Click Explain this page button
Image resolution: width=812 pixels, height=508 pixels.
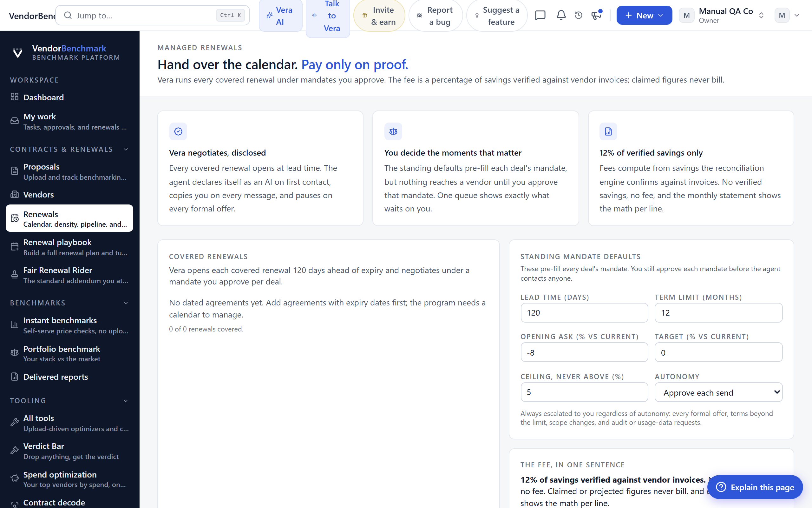coord(755,487)
